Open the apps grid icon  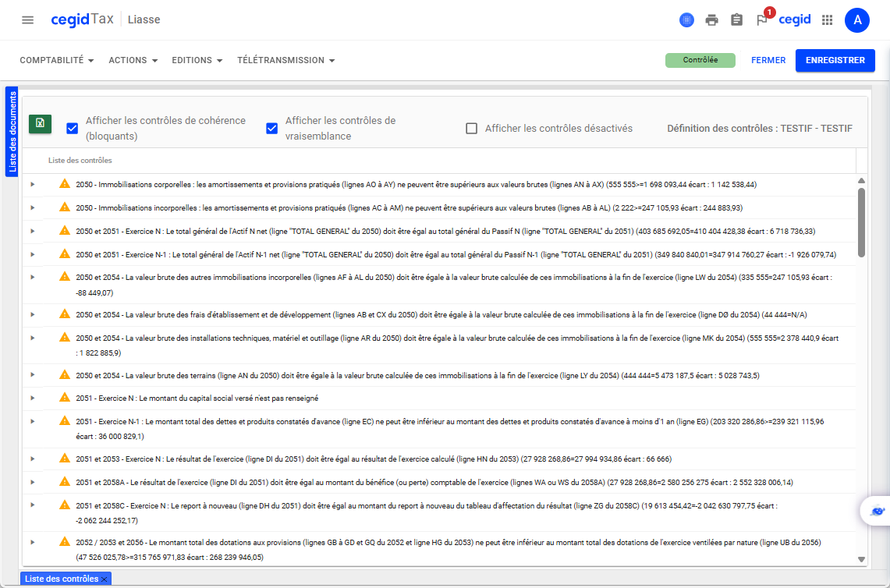point(828,19)
